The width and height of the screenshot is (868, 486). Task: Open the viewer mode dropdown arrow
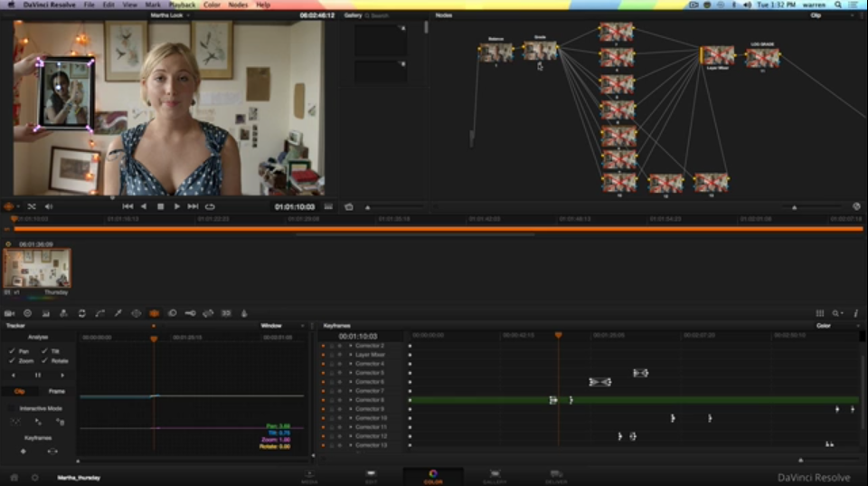pos(18,206)
